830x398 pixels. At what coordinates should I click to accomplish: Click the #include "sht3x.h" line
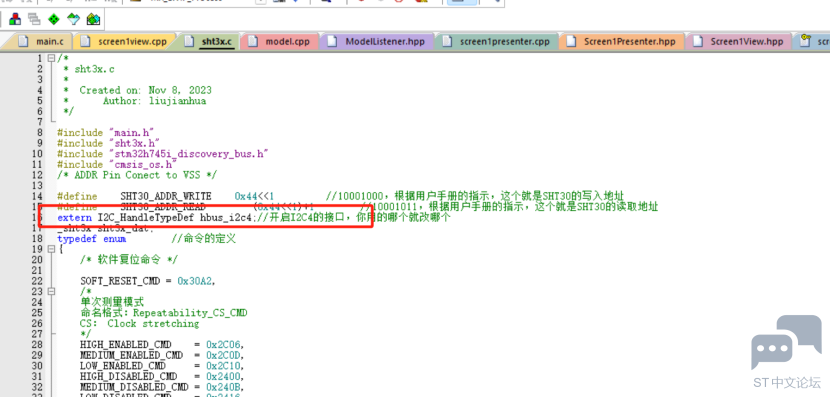pyautogui.click(x=108, y=143)
